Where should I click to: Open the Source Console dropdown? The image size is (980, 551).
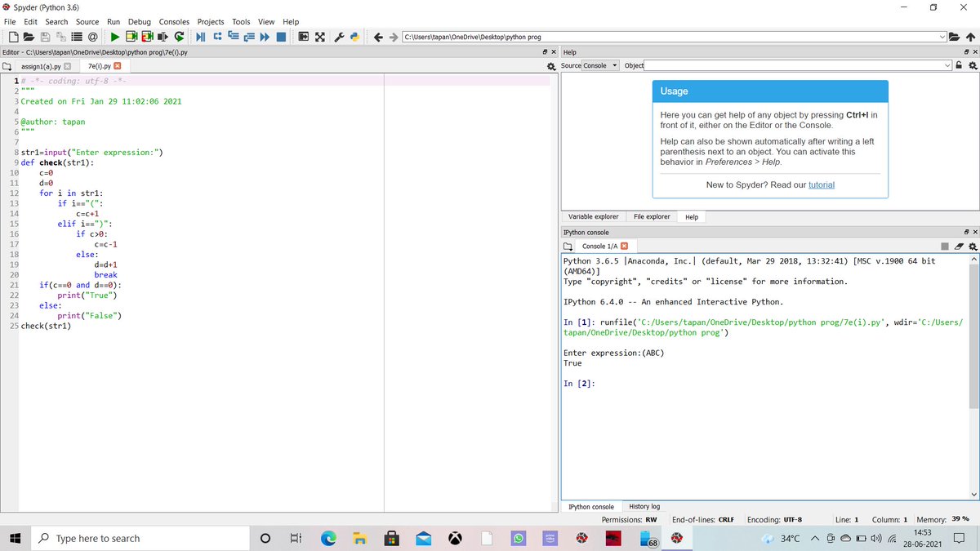601,65
